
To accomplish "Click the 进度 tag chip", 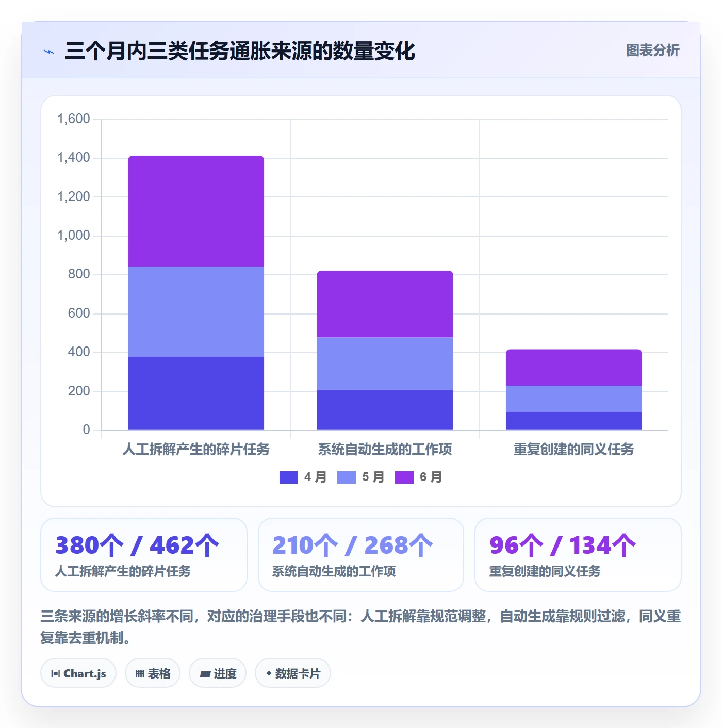I will (218, 673).
